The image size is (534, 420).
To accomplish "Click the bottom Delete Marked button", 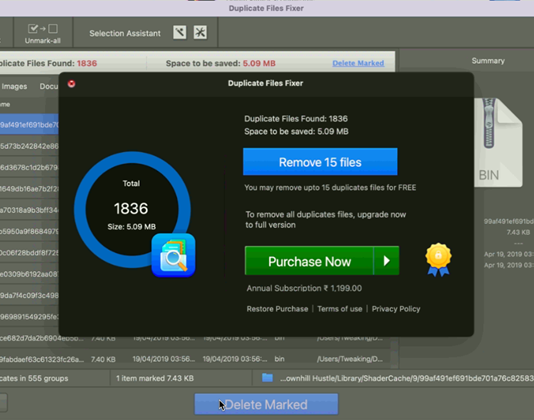I will [x=266, y=404].
